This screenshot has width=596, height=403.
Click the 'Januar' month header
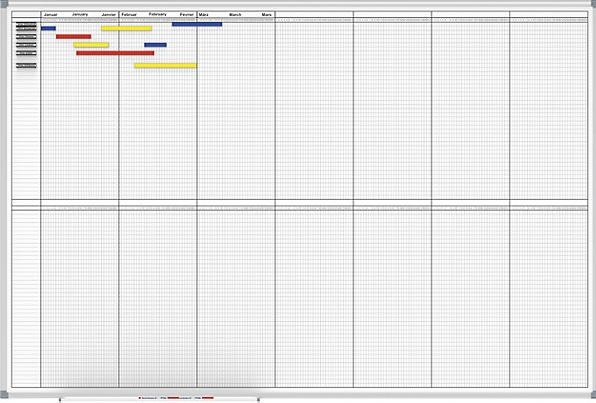50,14
